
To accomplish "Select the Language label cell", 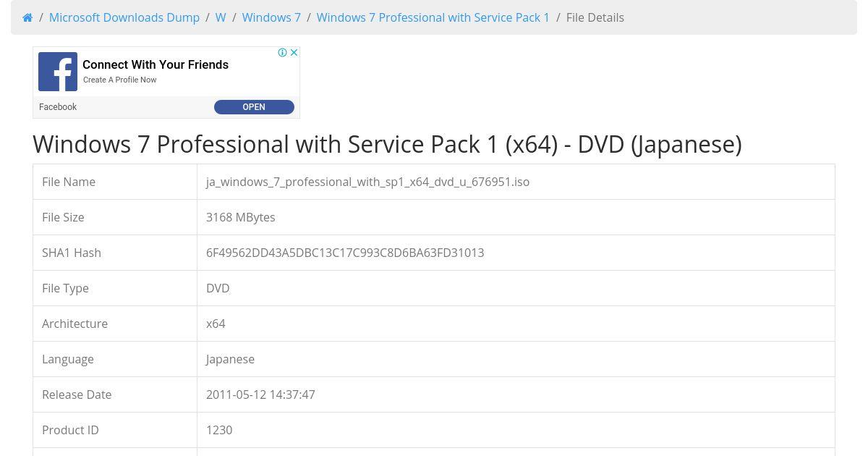I will (x=115, y=359).
